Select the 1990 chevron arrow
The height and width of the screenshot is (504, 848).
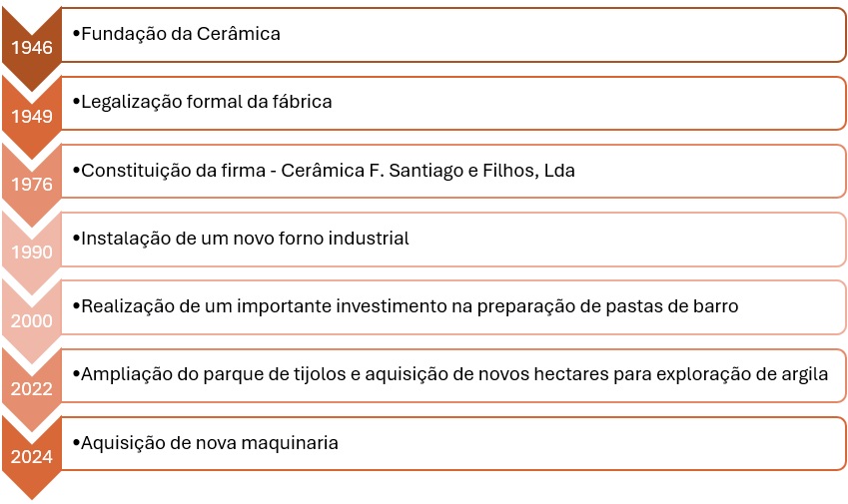click(x=31, y=252)
